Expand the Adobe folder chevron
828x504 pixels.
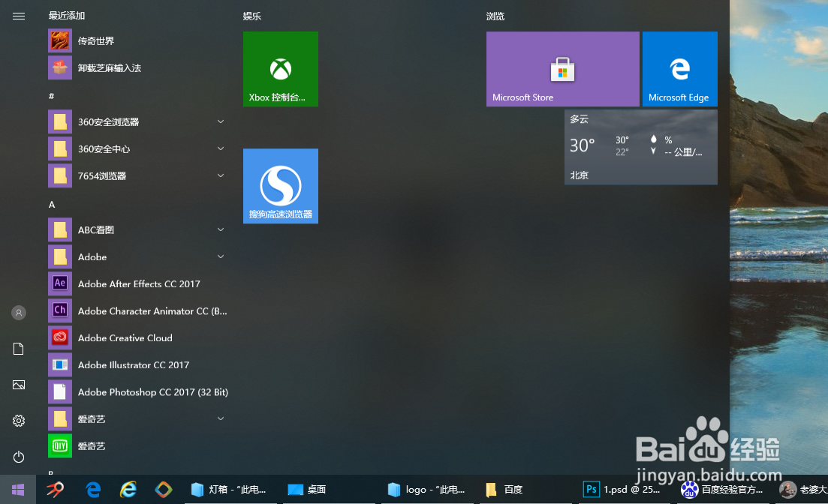pos(221,257)
